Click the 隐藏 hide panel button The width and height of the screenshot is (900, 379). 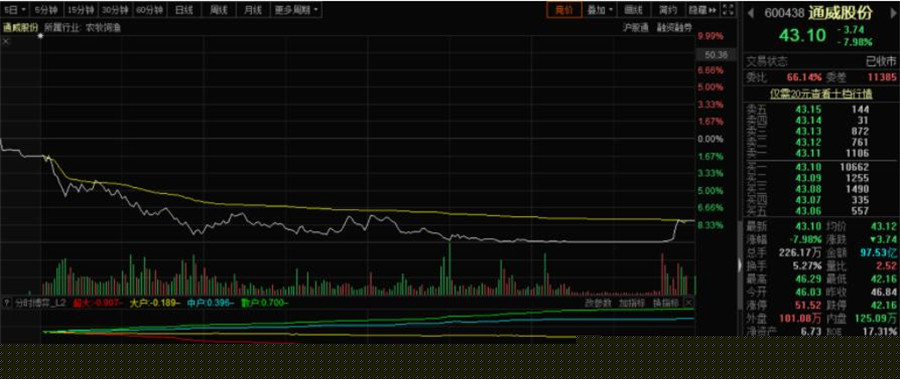tap(703, 10)
